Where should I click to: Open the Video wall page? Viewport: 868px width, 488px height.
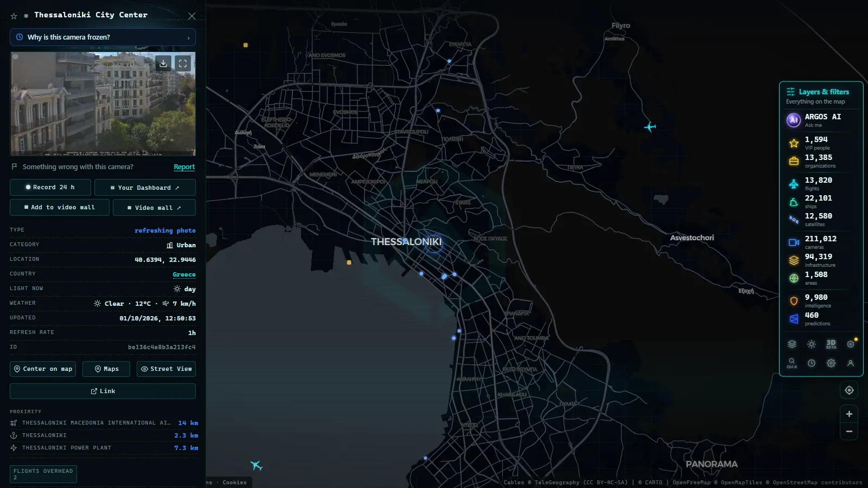pos(154,208)
